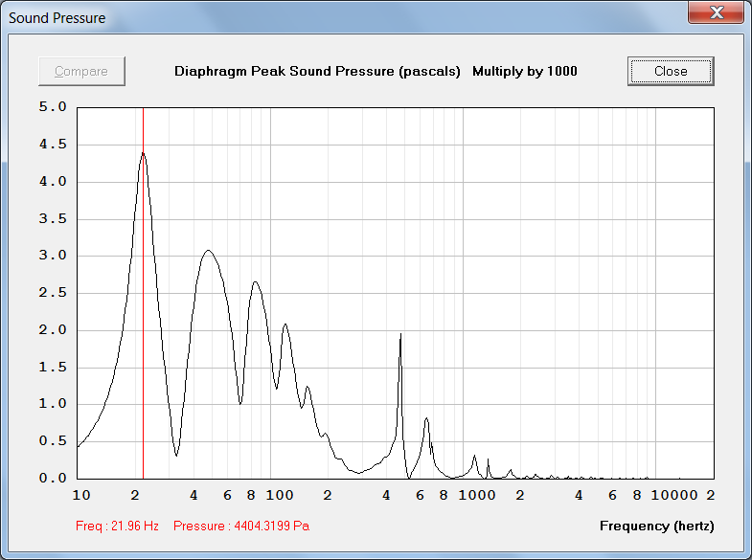Close the Sound Pressure window with X

716,12
